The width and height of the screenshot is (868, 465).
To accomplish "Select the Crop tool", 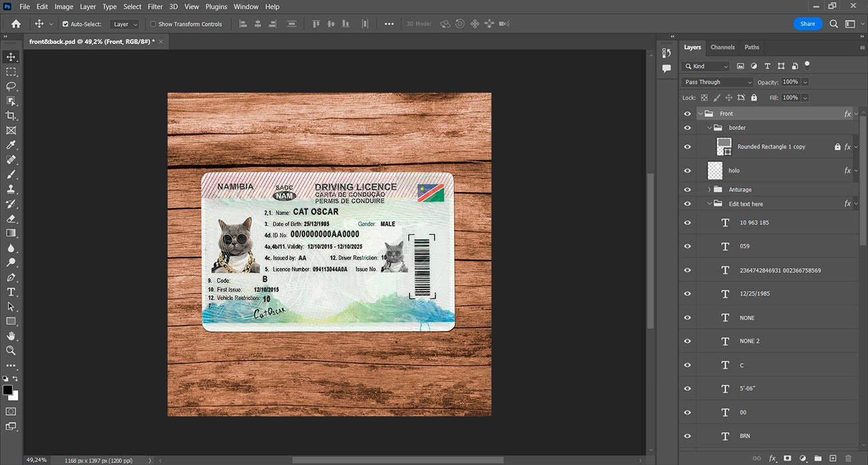I will click(x=11, y=115).
